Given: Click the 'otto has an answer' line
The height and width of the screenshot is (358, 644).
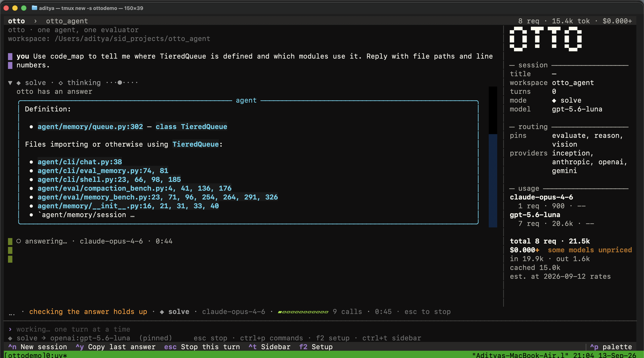Looking at the screenshot, I should point(54,92).
